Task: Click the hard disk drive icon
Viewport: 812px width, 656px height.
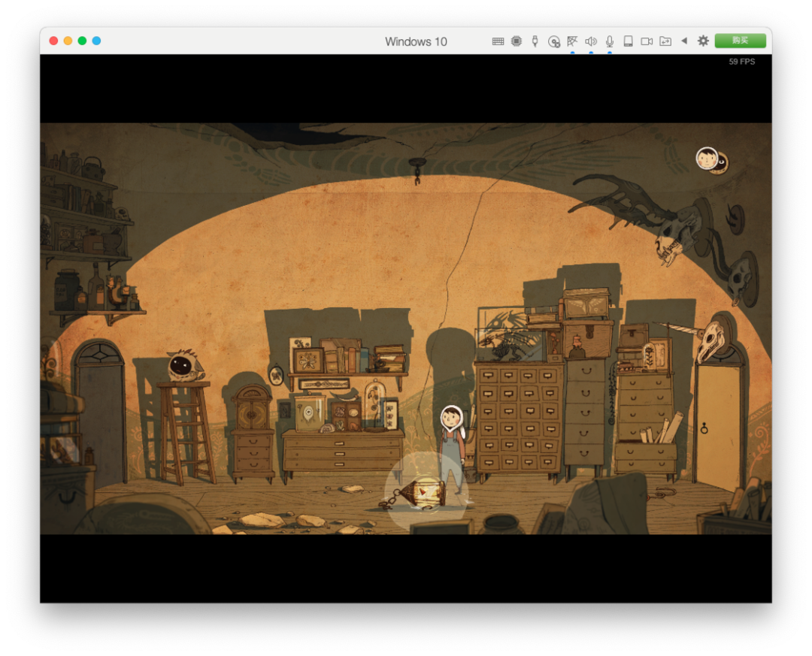Action: [628, 41]
